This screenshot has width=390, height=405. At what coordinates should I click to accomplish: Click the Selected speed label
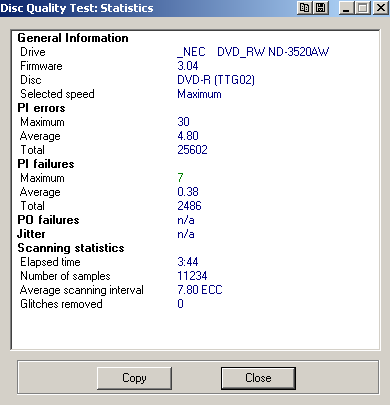point(57,94)
